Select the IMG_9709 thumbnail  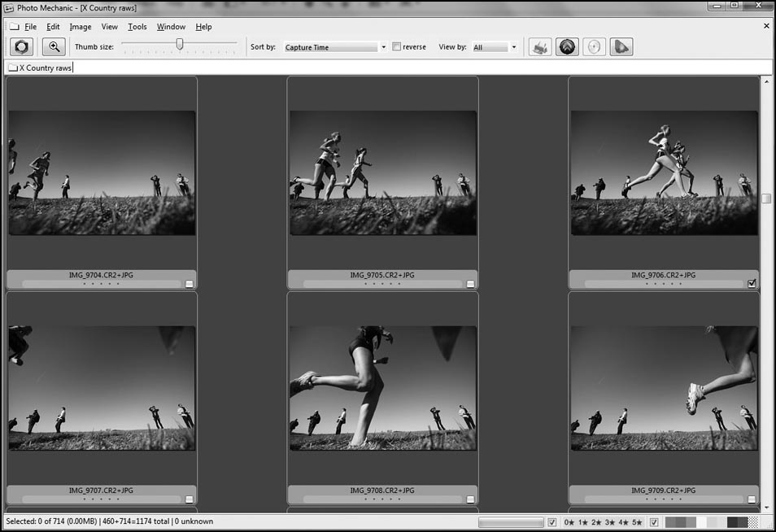click(664, 388)
